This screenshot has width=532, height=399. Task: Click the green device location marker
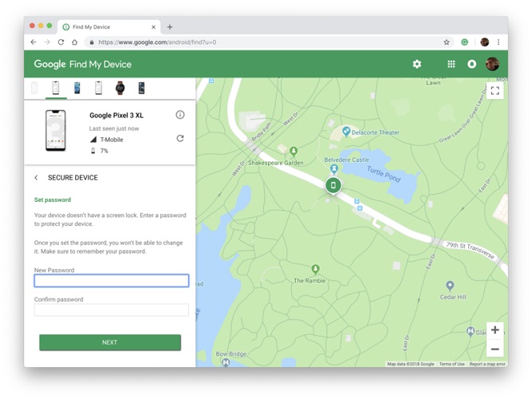click(x=333, y=185)
